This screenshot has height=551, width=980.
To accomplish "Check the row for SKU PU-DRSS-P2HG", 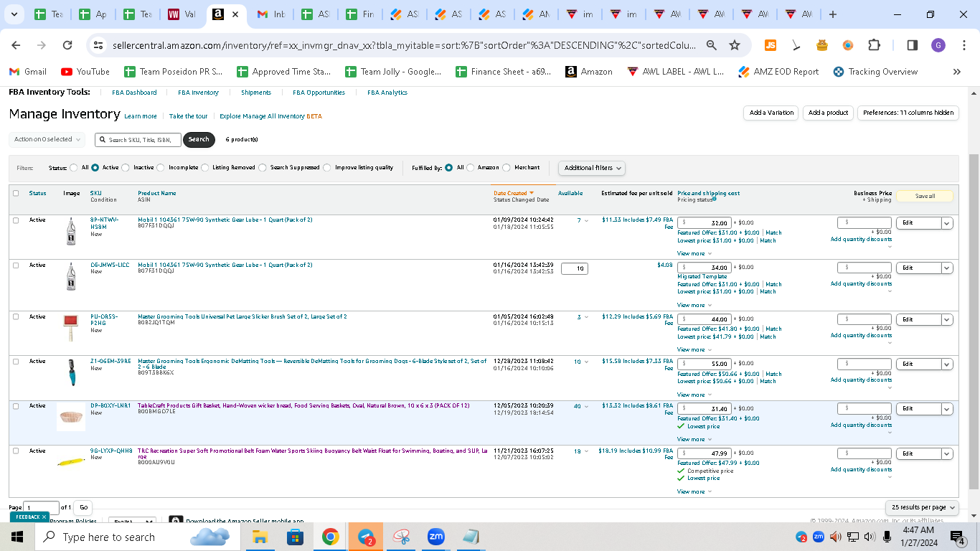I will coord(16,317).
